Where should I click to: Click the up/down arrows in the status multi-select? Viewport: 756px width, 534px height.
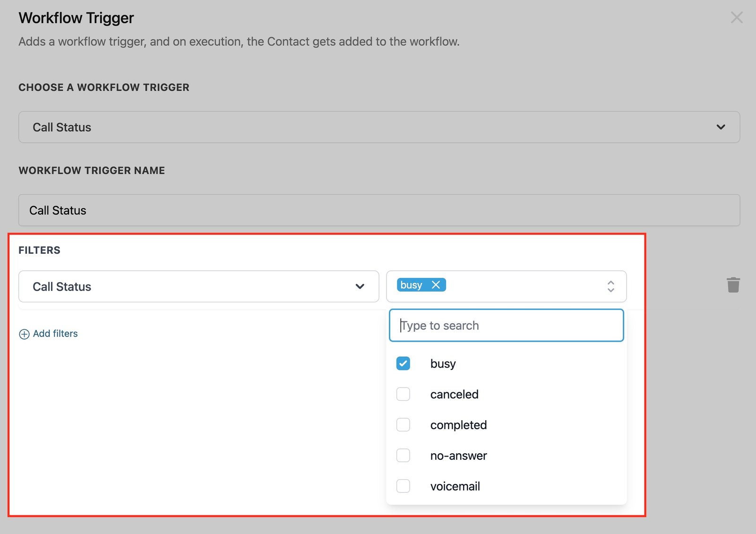coord(610,286)
